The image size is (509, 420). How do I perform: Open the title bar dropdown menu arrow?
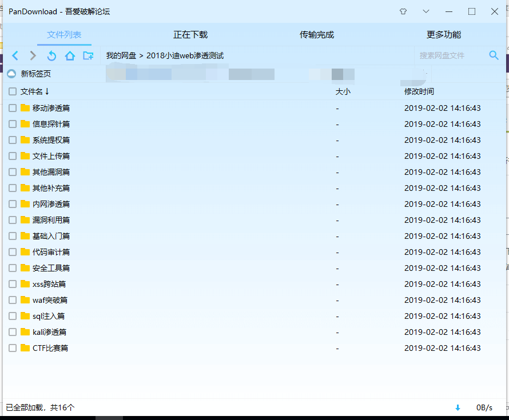coord(426,11)
